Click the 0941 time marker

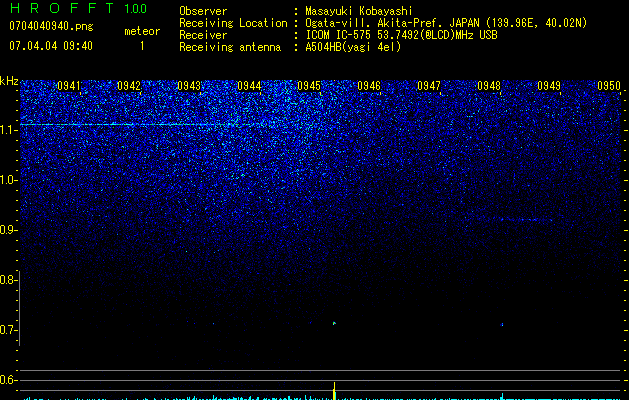(x=69, y=86)
